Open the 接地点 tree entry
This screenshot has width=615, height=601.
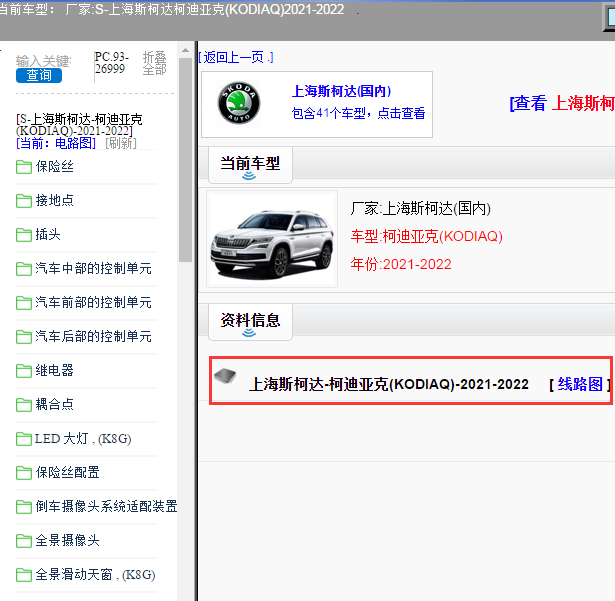55,200
